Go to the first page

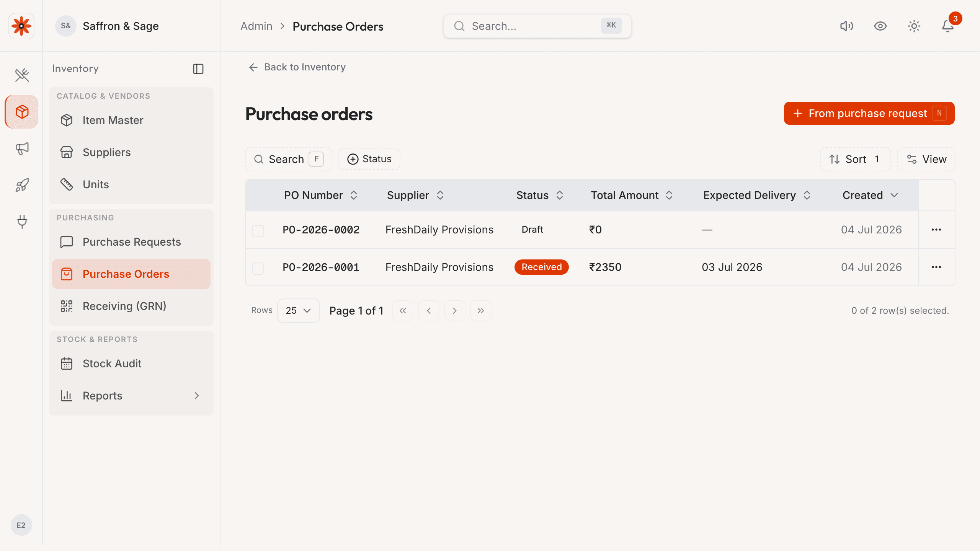coord(403,311)
